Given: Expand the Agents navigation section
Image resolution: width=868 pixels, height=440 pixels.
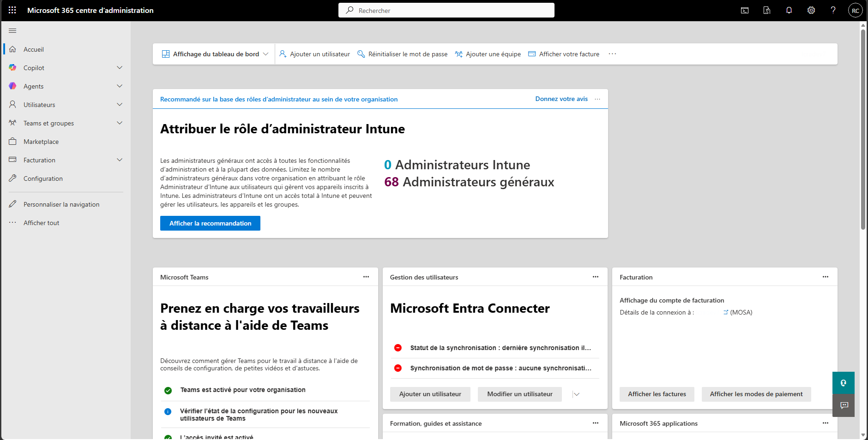Looking at the screenshot, I should (x=120, y=86).
